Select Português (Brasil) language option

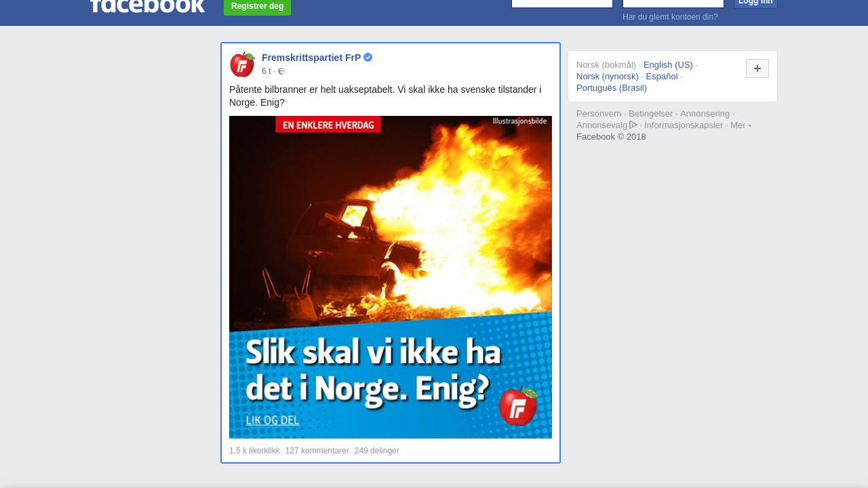pyautogui.click(x=612, y=88)
